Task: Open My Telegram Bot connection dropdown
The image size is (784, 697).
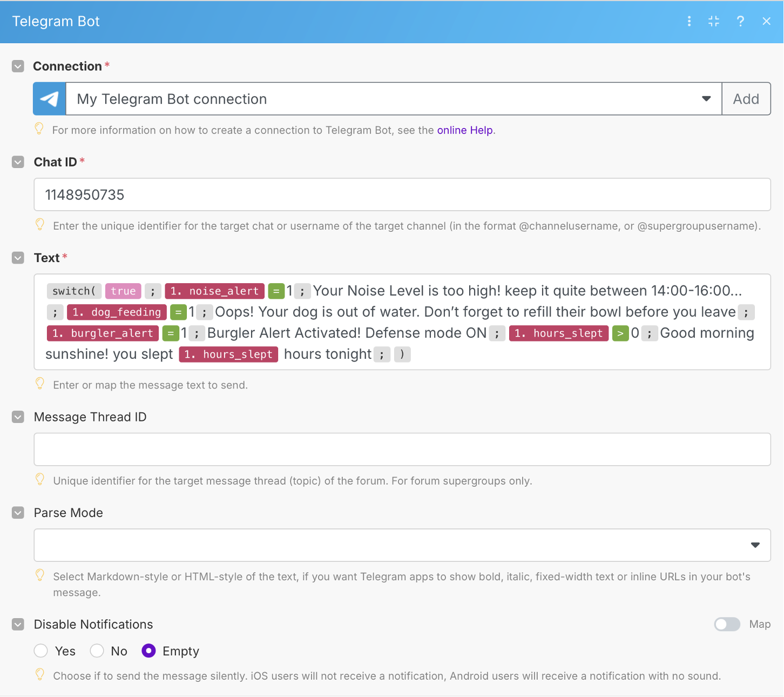Action: [x=394, y=99]
